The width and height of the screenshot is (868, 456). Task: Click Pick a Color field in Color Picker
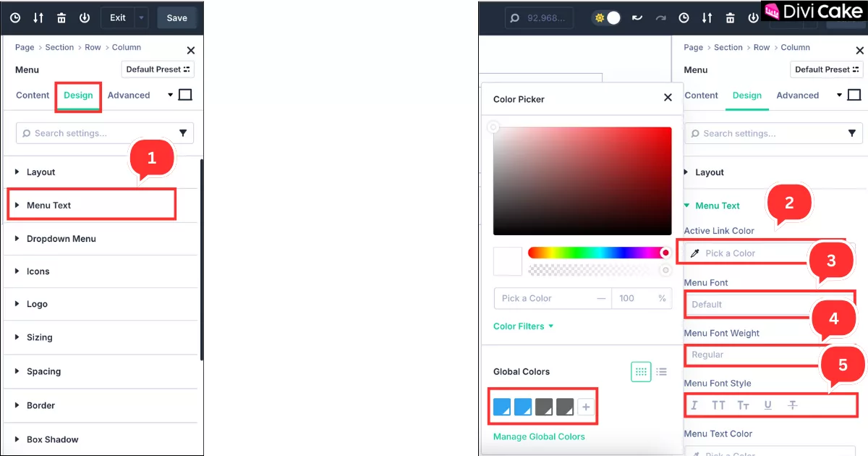(553, 298)
